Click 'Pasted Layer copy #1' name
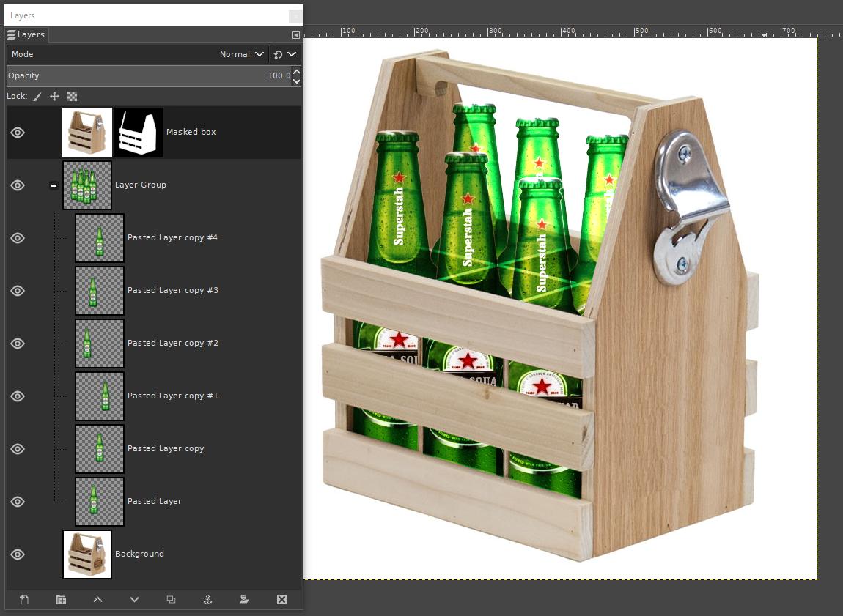Viewport: 843px width, 616px height. [172, 396]
